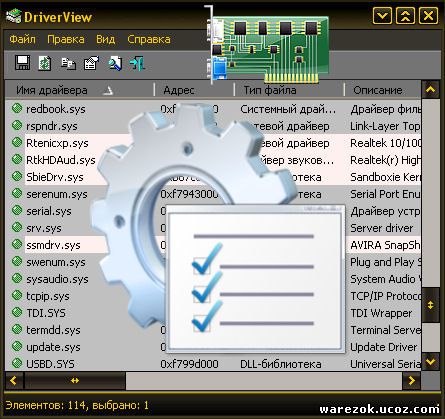This screenshot has width=445, height=419.
Task: Click vertical scrollbar down arrow
Action: point(431,362)
